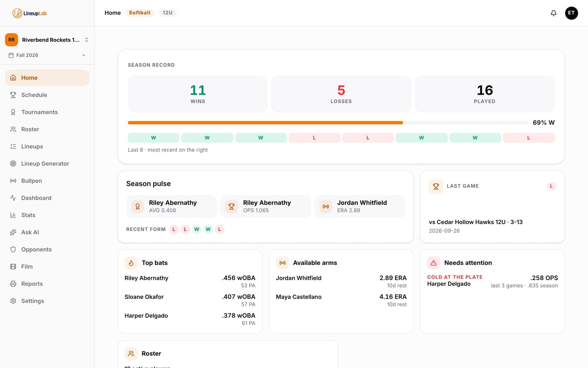Click the Film reel icon
Viewport: 588px width, 368px height.
pyautogui.click(x=13, y=267)
